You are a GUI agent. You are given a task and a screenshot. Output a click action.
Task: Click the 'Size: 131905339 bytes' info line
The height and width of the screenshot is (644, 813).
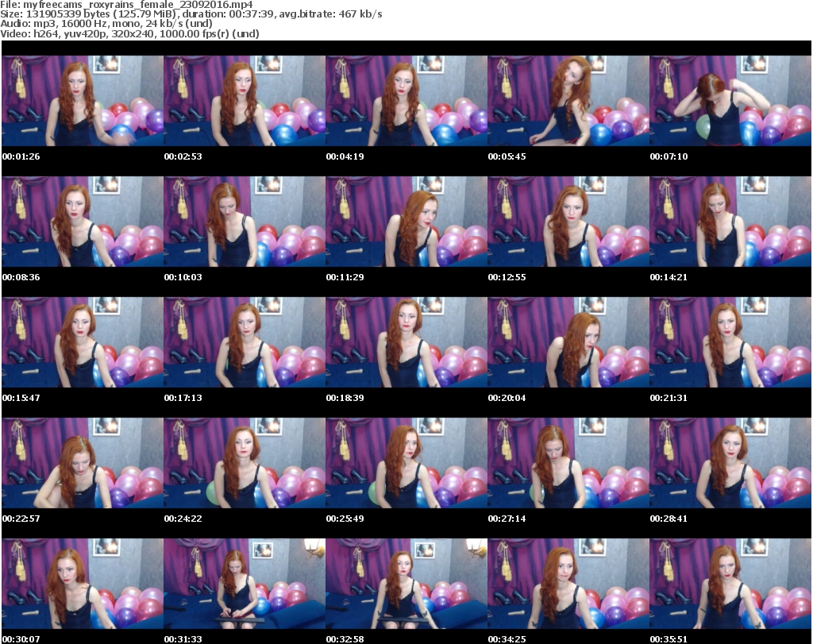point(191,14)
